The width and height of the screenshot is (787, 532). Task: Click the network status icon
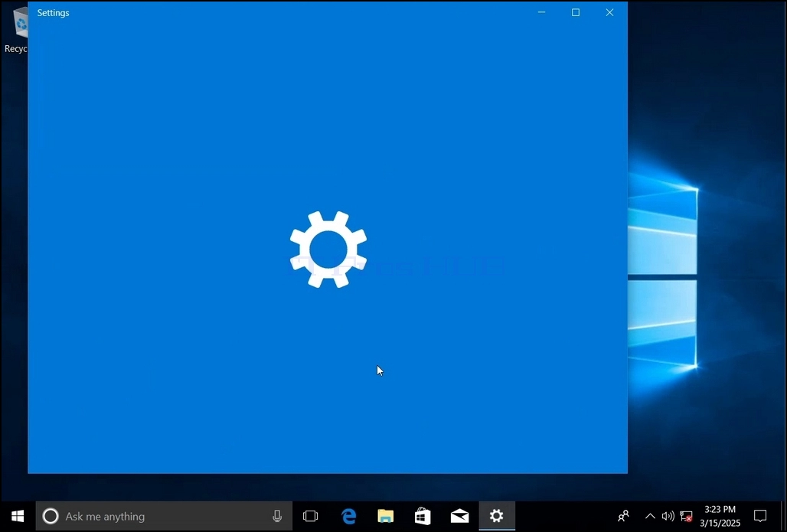(686, 516)
